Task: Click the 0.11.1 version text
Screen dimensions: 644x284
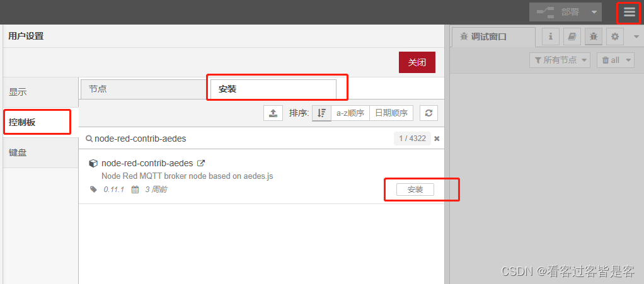Action: point(114,190)
